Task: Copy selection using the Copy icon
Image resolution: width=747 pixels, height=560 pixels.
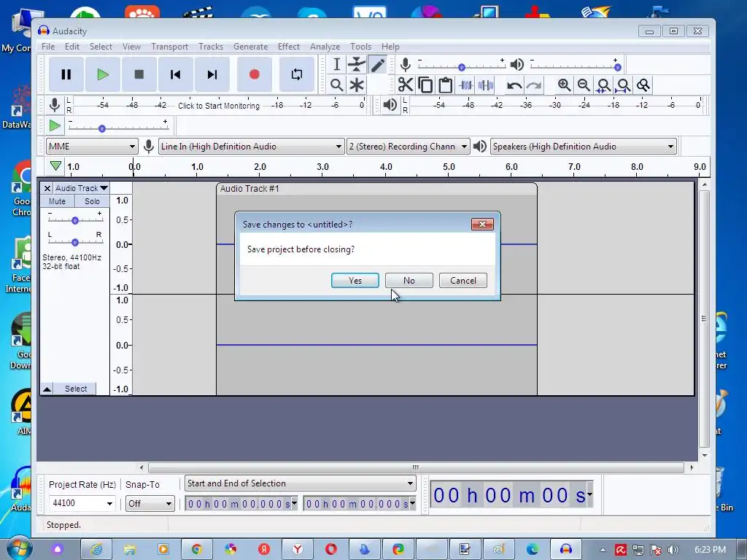Action: (x=425, y=85)
